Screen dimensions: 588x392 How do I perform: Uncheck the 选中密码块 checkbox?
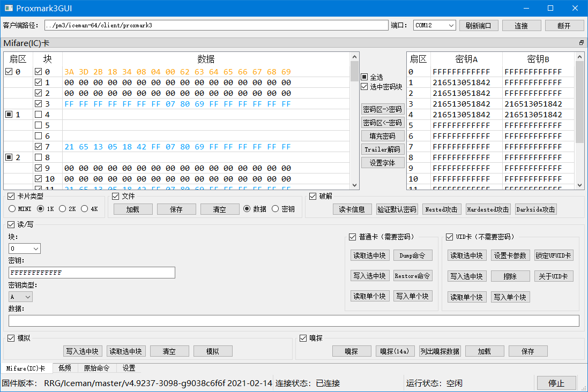point(364,87)
